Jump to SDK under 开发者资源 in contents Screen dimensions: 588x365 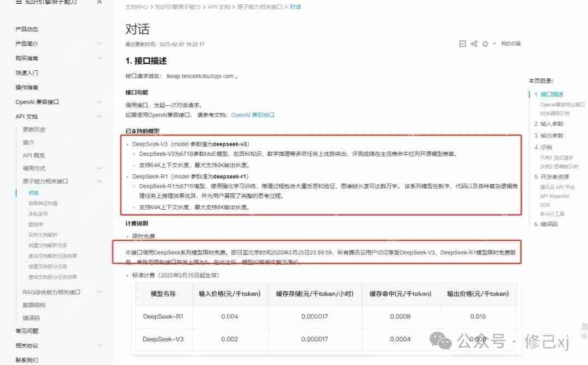545,205
